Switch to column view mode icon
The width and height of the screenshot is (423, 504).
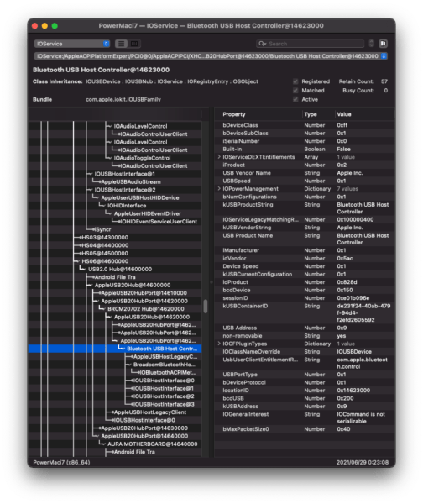coord(134,44)
